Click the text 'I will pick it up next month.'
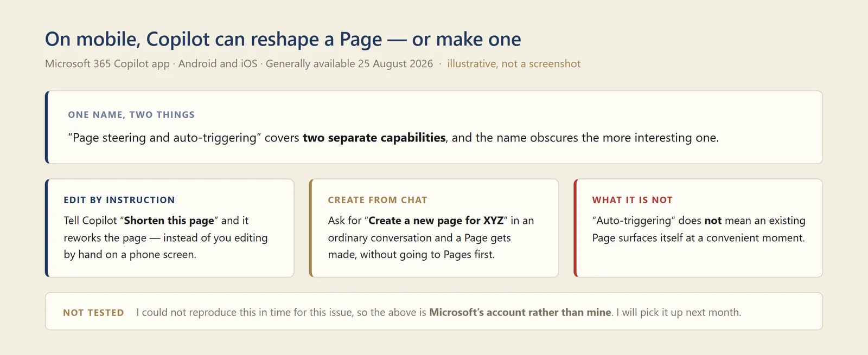 (679, 312)
